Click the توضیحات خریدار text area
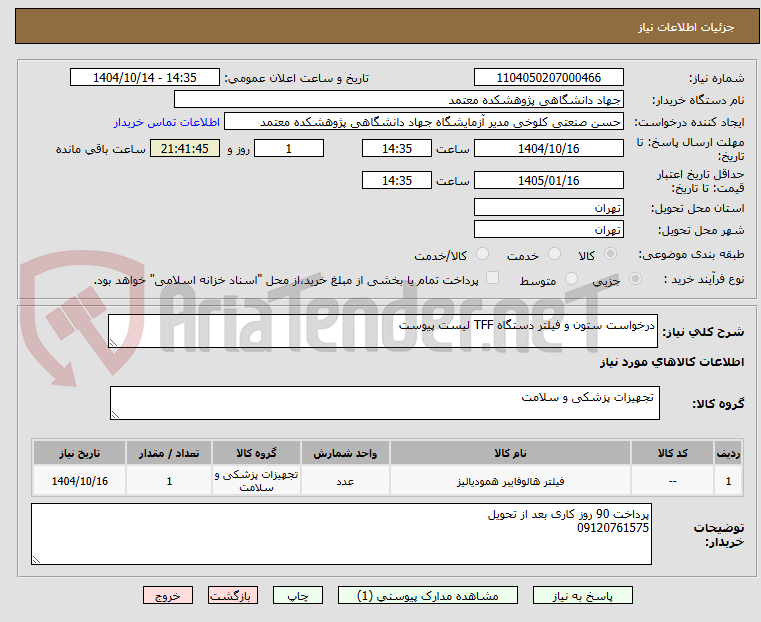Screen dimensions: 761x622 point(341,534)
